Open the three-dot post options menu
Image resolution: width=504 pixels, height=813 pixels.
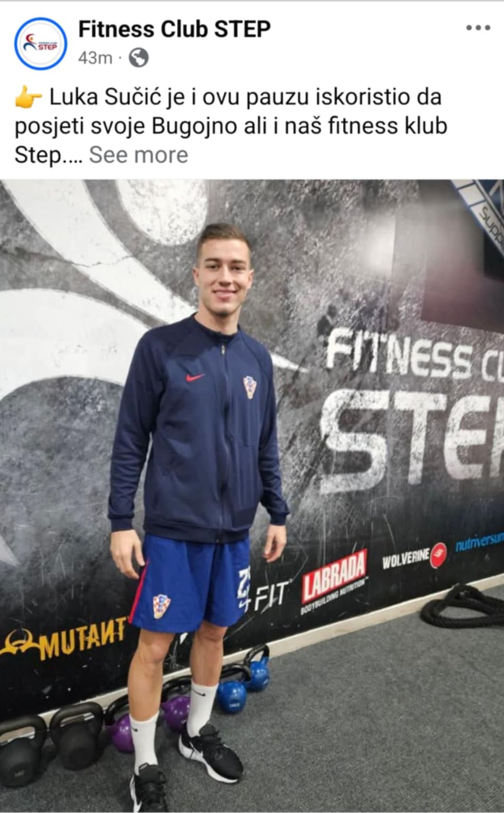click(478, 28)
